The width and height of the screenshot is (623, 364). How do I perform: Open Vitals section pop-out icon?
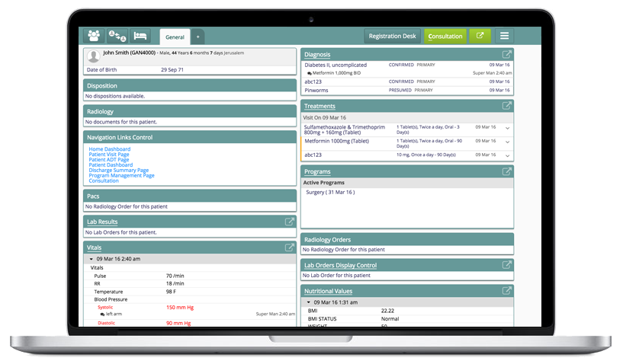(x=289, y=247)
